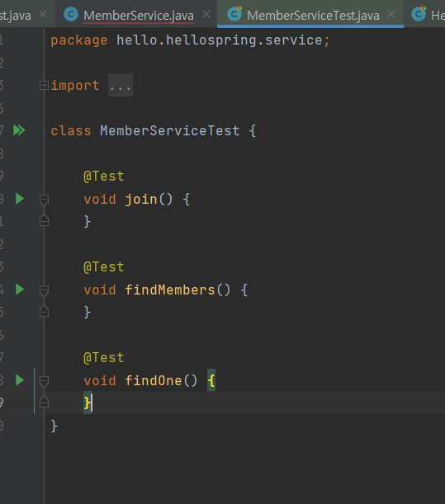Run the MemberServiceTest class
This screenshot has height=504, width=445.
tap(19, 130)
